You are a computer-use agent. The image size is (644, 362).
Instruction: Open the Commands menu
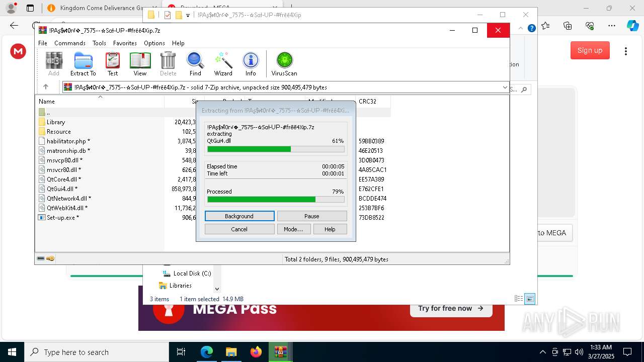pos(70,43)
